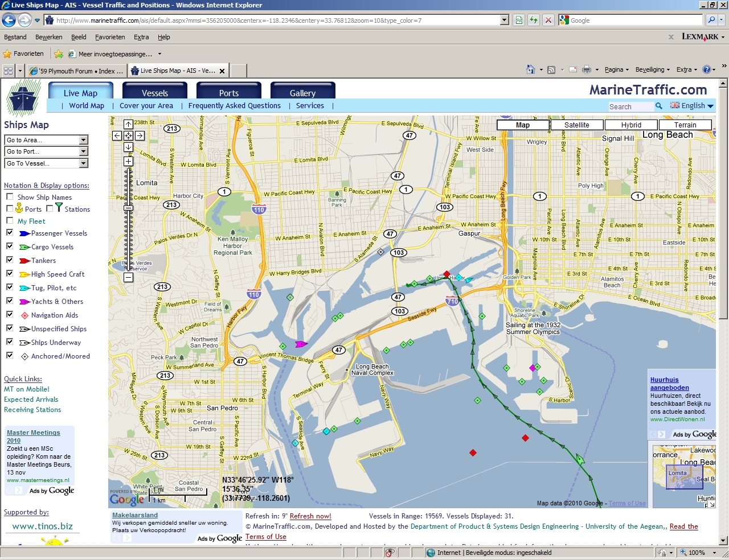This screenshot has height=560, width=729.
Task: Open the Cover your Area link
Action: (146, 105)
